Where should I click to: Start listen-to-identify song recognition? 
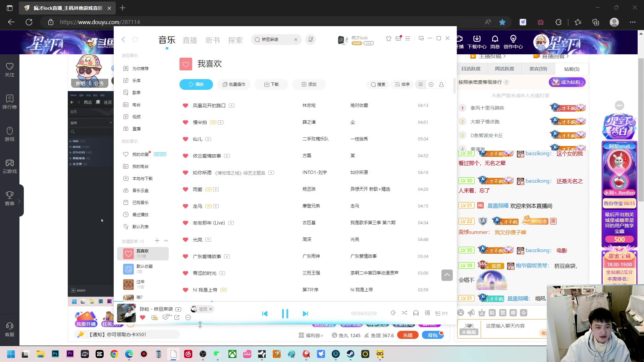point(311,40)
